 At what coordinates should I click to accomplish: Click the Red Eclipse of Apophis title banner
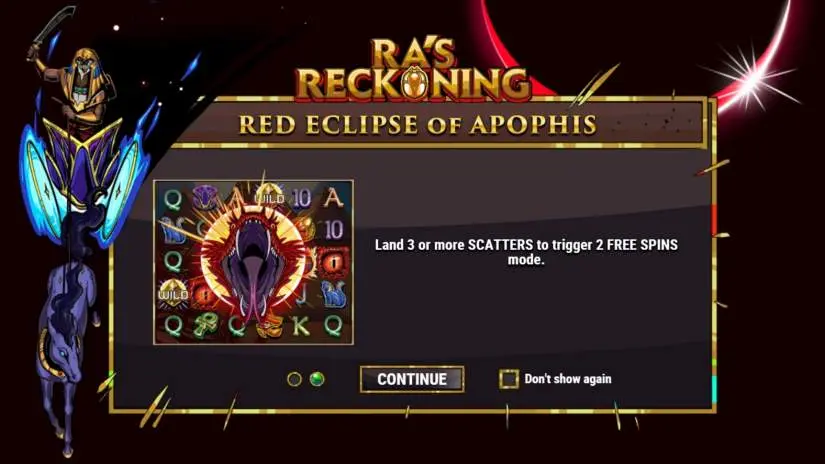[418, 125]
